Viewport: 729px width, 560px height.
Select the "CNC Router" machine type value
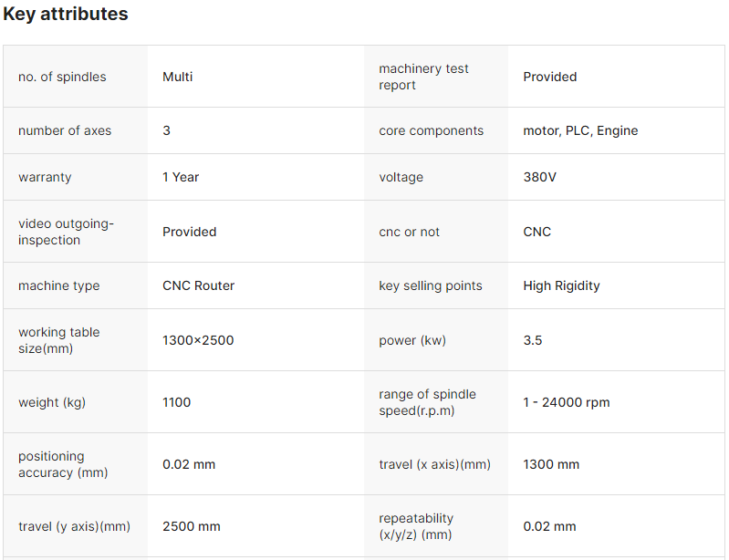click(x=198, y=285)
